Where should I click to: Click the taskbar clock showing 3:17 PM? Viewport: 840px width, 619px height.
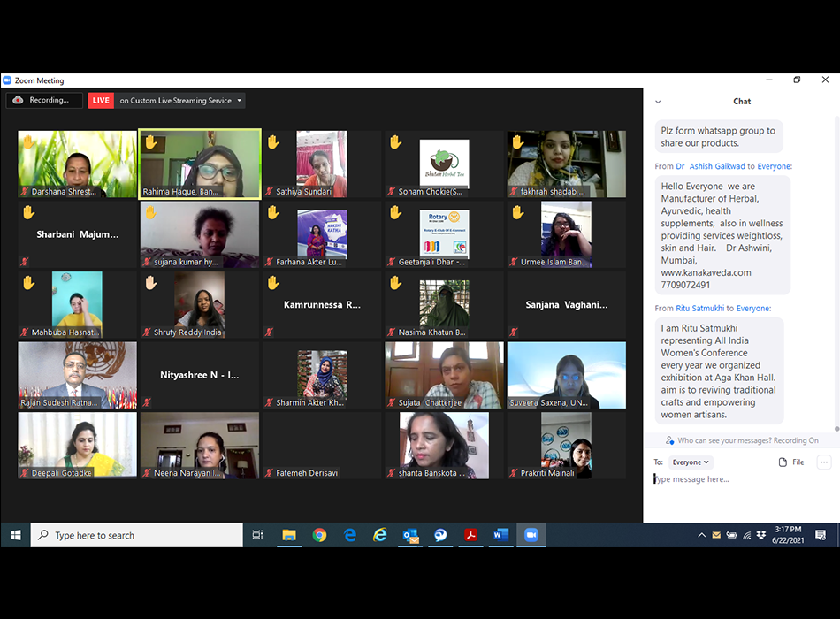coord(788,535)
